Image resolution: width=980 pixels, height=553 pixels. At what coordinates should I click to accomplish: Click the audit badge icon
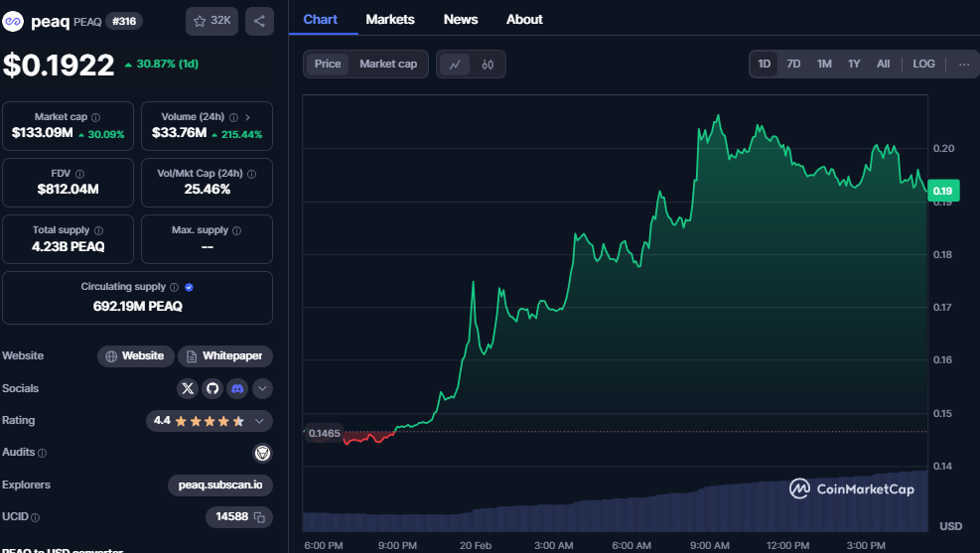pyautogui.click(x=262, y=453)
